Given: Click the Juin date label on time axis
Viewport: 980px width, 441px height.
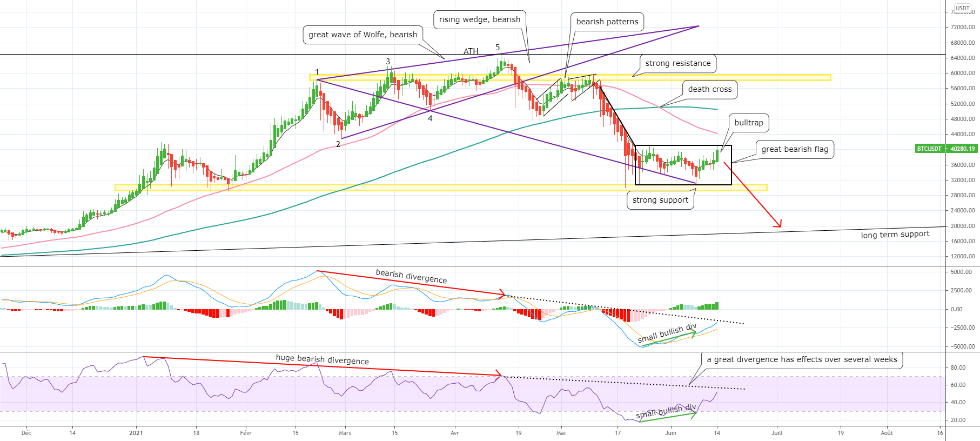Looking at the screenshot, I should click(670, 433).
